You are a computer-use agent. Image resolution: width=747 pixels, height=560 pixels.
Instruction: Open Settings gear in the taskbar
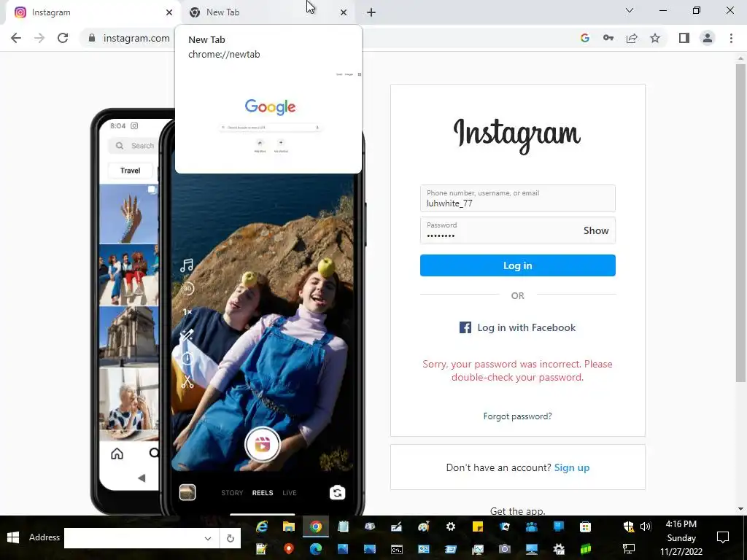click(x=450, y=526)
